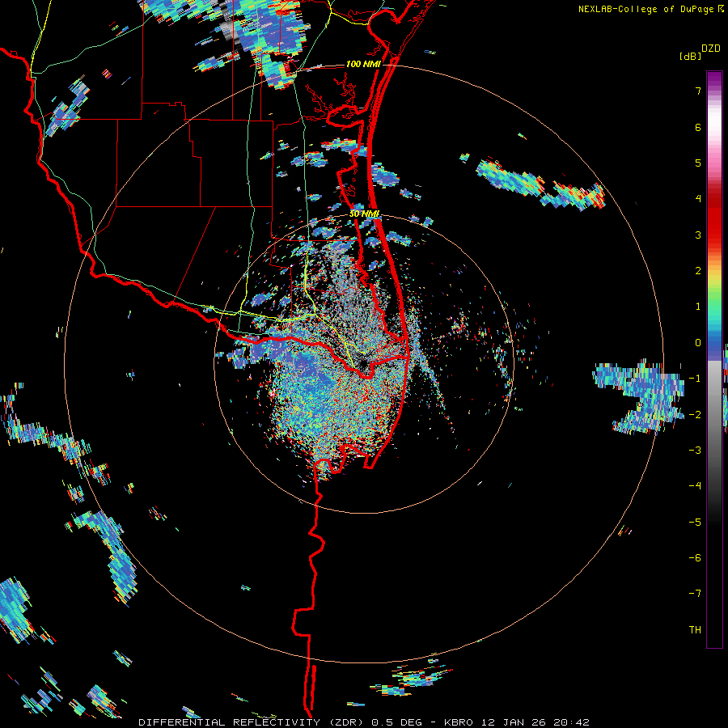Click the [dB] units label

point(691,56)
